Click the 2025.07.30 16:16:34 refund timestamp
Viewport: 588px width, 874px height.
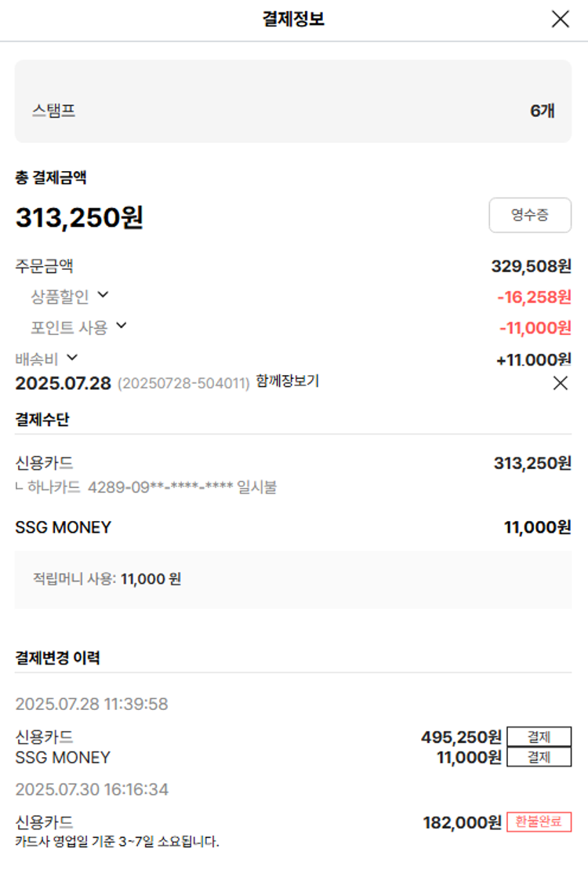92,789
